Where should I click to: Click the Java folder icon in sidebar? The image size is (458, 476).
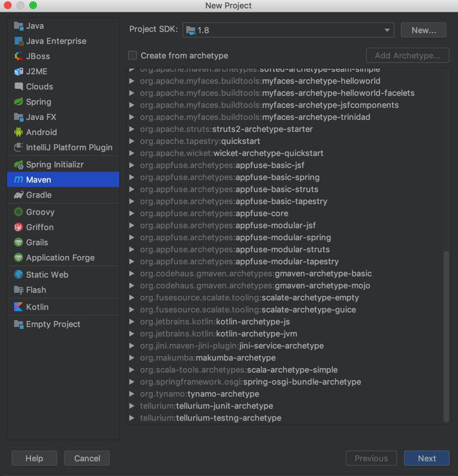point(18,26)
